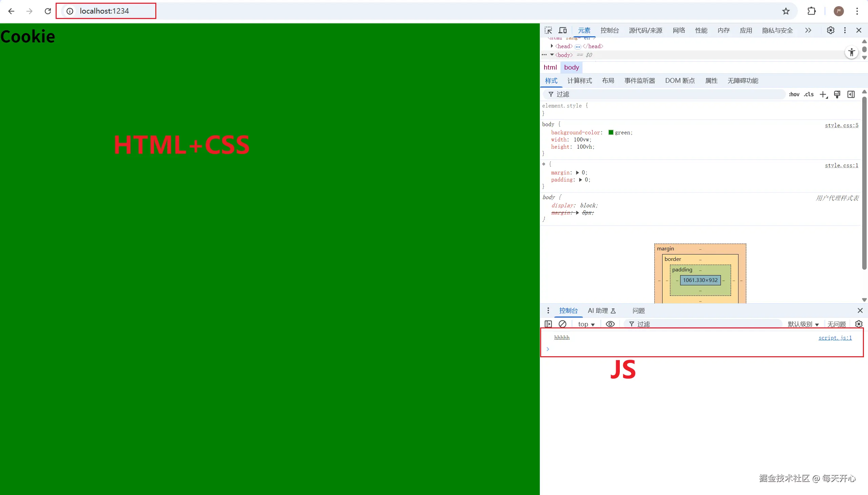Toggle .cls element classes panel

pos(809,95)
